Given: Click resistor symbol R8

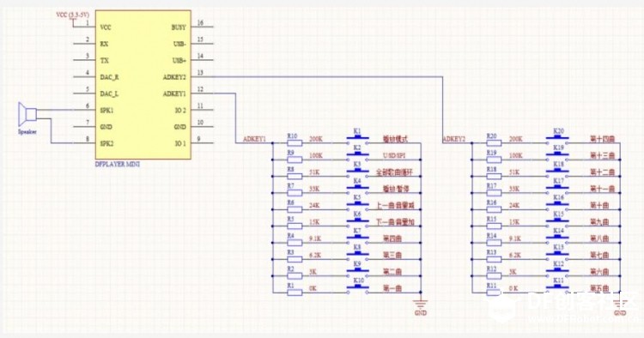Looking at the screenshot, I should [295, 177].
